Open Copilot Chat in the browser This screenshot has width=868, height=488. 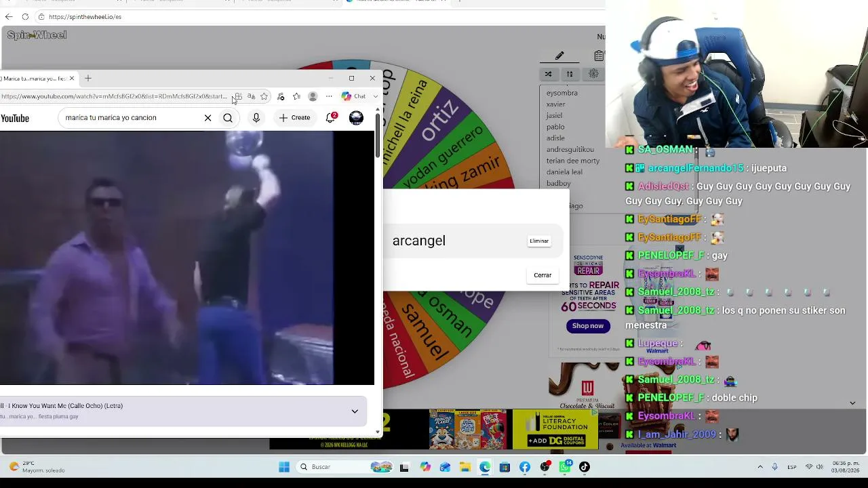click(x=354, y=96)
